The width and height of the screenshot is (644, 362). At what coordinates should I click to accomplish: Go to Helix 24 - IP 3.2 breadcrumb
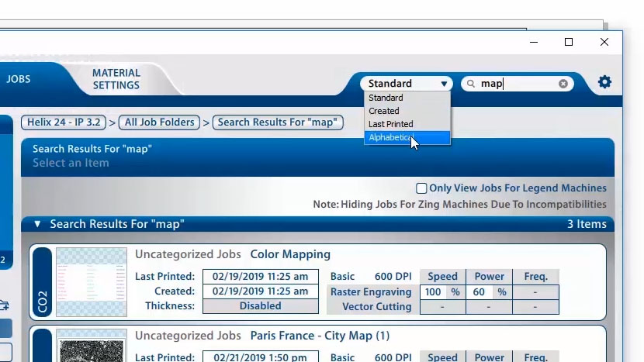coord(64,122)
